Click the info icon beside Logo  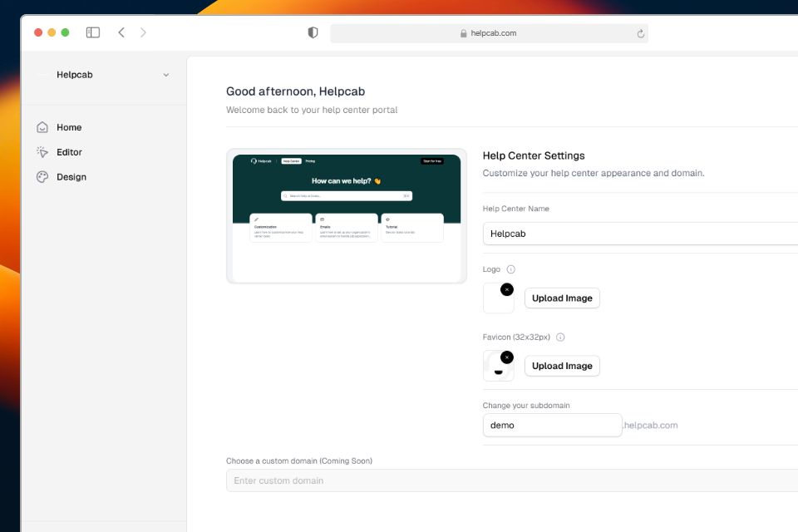510,269
